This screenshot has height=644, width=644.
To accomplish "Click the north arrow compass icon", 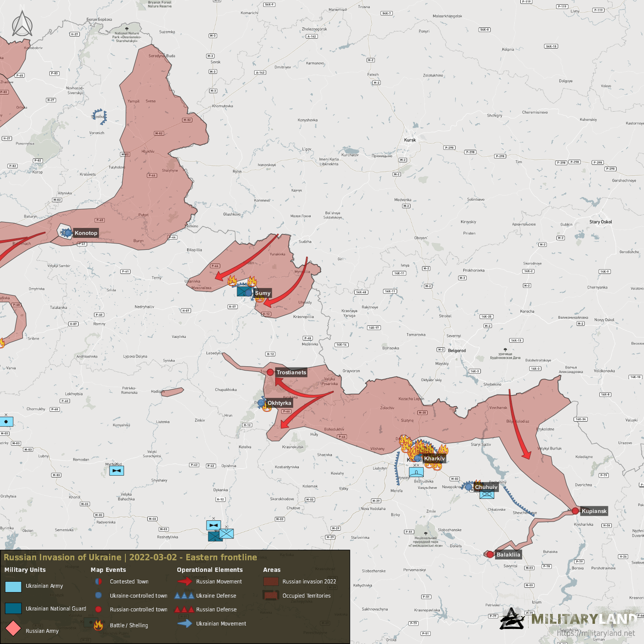I will coord(22,24).
